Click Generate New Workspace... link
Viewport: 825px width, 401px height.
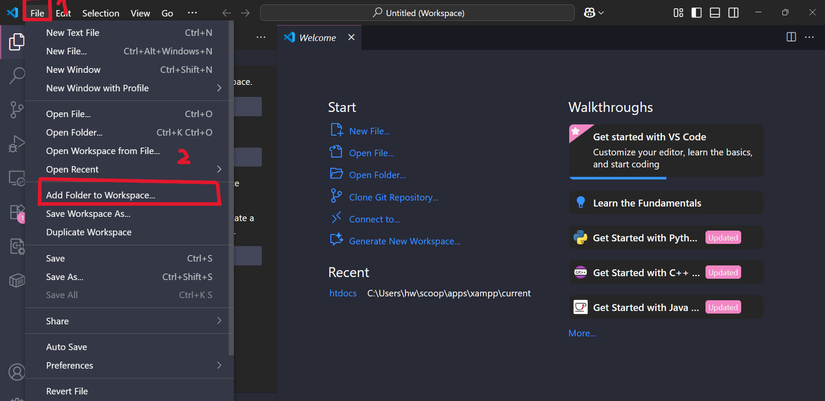pos(405,242)
